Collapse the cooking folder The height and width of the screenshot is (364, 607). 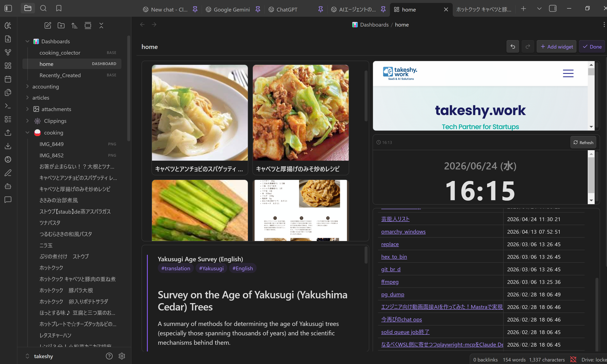(27, 132)
